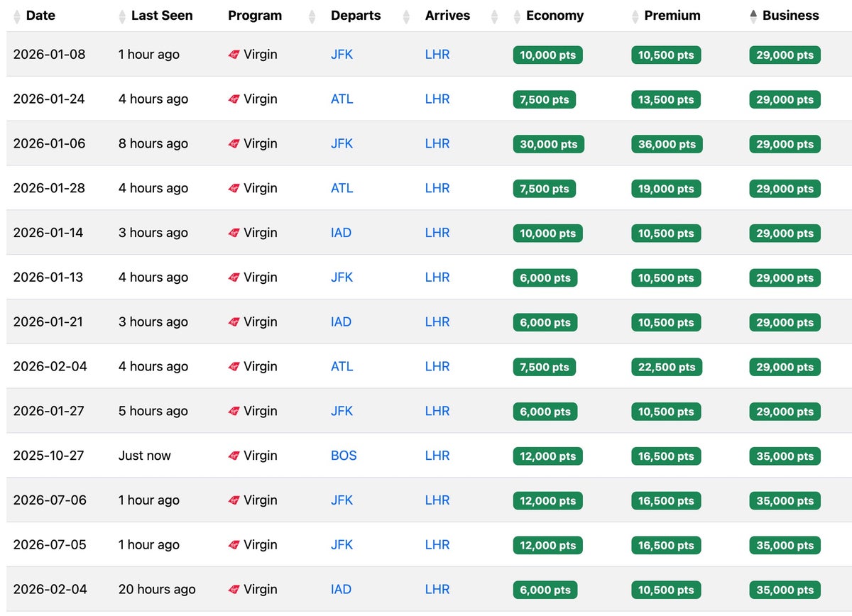Open BOS departure airport link
Viewport: 852px width, 616px height.
(344, 456)
